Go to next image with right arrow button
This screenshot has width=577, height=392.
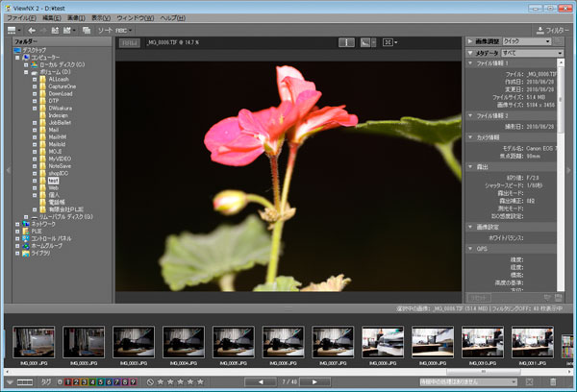click(x=314, y=382)
